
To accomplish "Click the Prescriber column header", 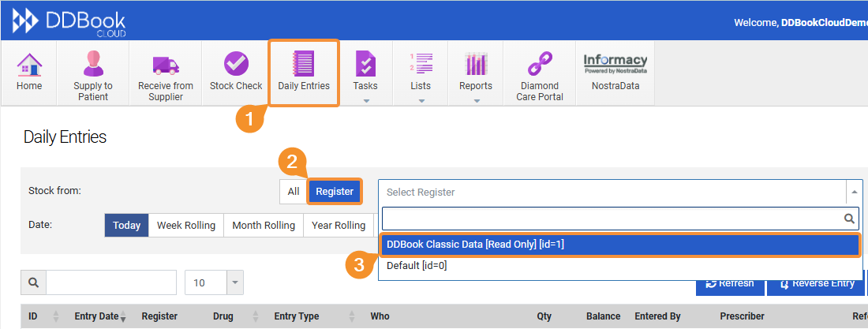I will tap(742, 316).
